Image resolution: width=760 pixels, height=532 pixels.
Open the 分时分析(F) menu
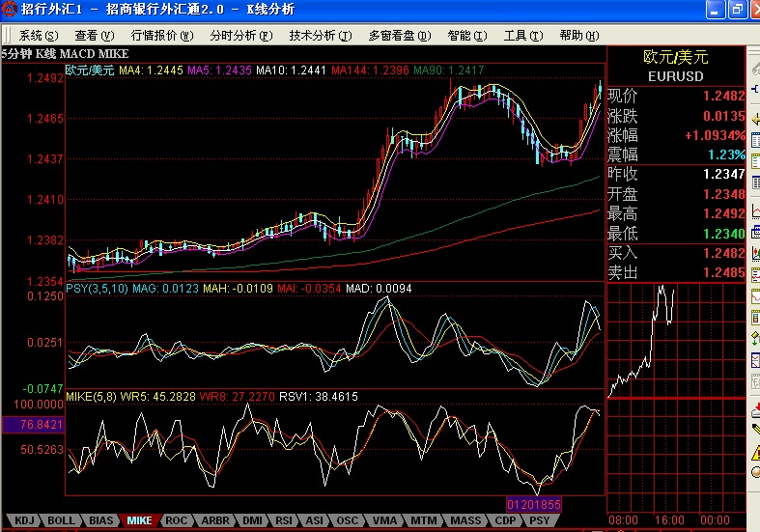pyautogui.click(x=241, y=36)
